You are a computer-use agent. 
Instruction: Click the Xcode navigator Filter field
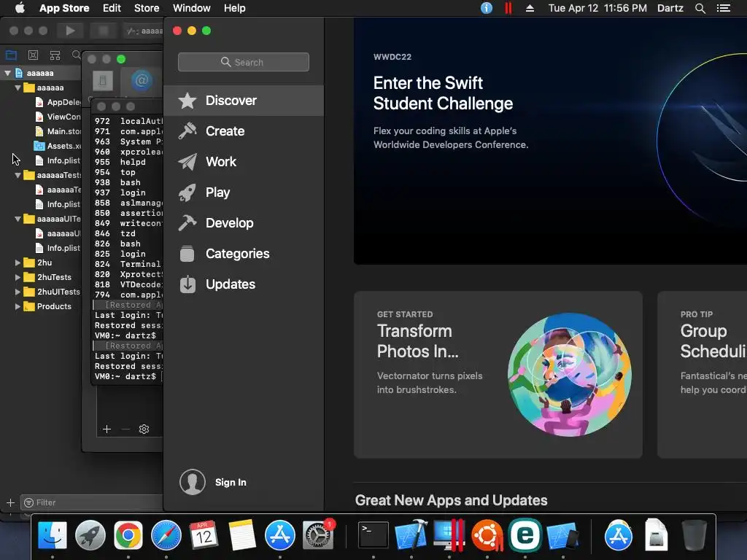pyautogui.click(x=93, y=502)
